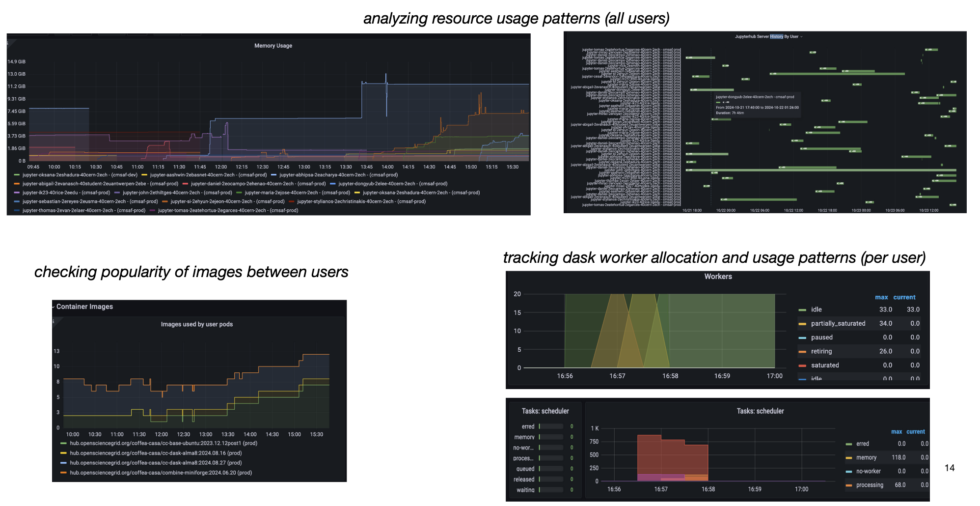
Task: Select paused series in Workers legend
Action: (821, 337)
